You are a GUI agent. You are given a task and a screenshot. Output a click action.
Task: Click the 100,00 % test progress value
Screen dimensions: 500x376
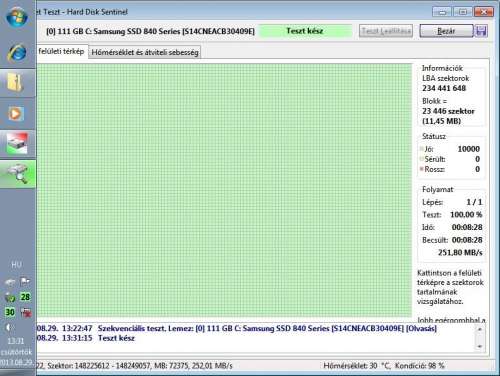pyautogui.click(x=466, y=215)
